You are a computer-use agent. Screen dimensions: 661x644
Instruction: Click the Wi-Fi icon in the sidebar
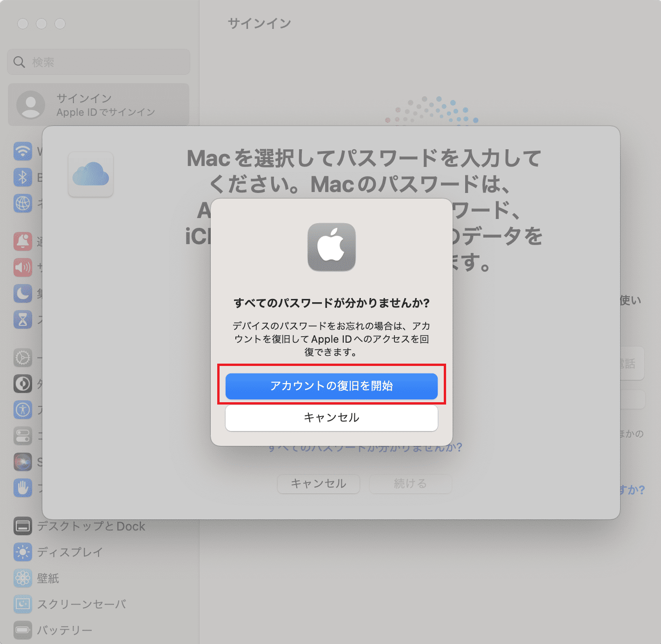pyautogui.click(x=23, y=151)
